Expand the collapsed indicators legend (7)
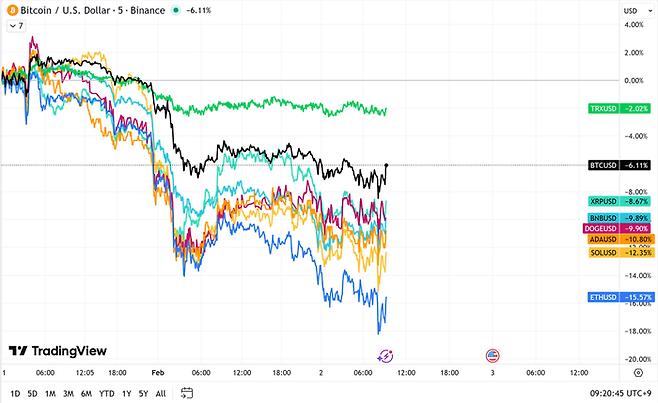 pyautogui.click(x=13, y=25)
